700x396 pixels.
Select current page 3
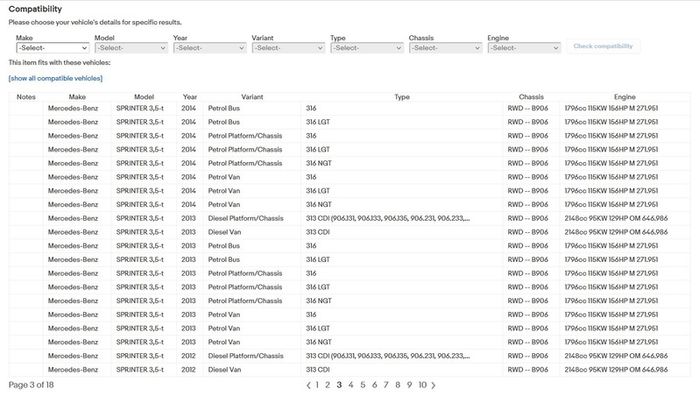click(x=339, y=385)
